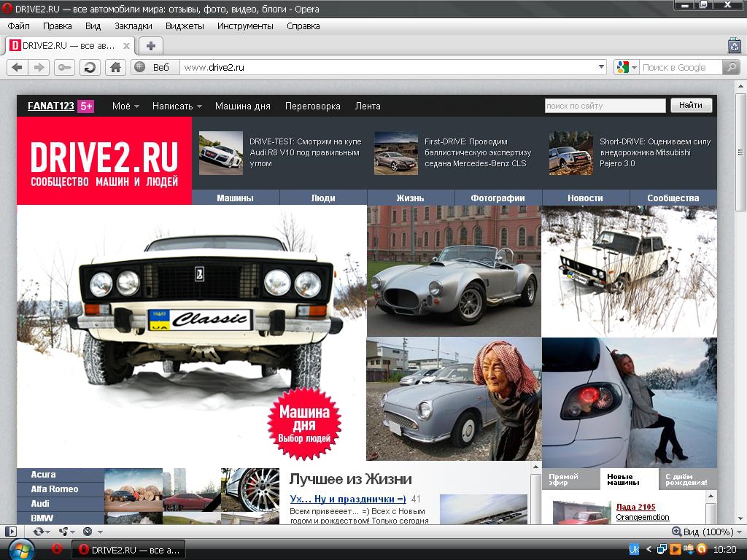Viewport: 747px width, 560px height.
Task: Open the Виджеты menu
Action: coord(185,26)
